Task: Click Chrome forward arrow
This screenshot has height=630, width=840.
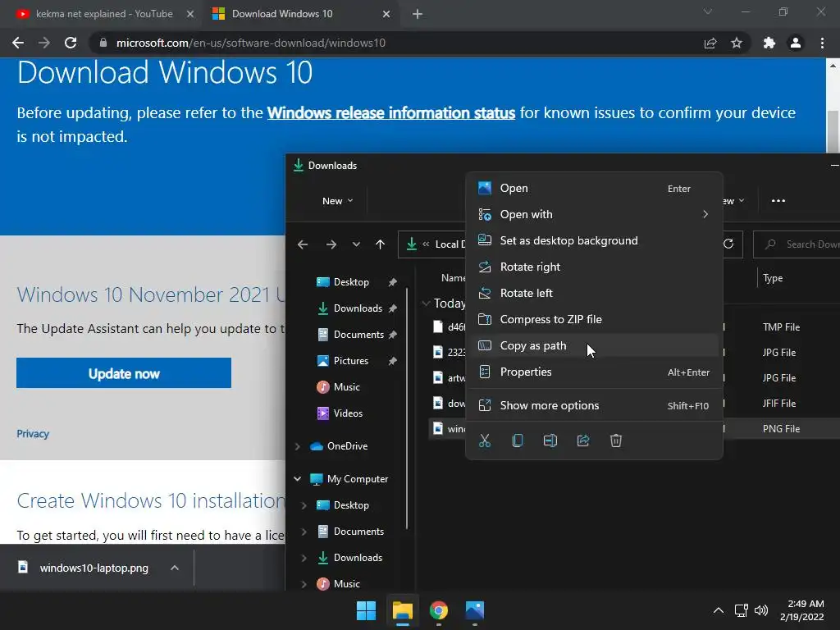Action: click(x=44, y=43)
